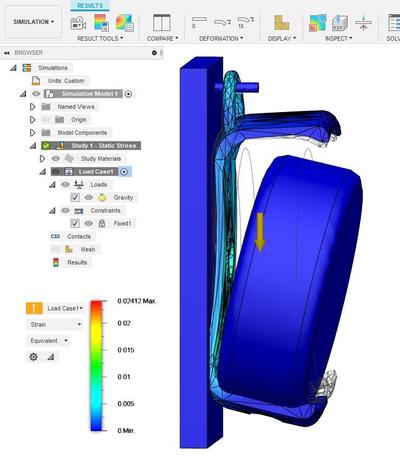Expand the Model Components folder
The width and height of the screenshot is (400, 463).
click(x=32, y=133)
